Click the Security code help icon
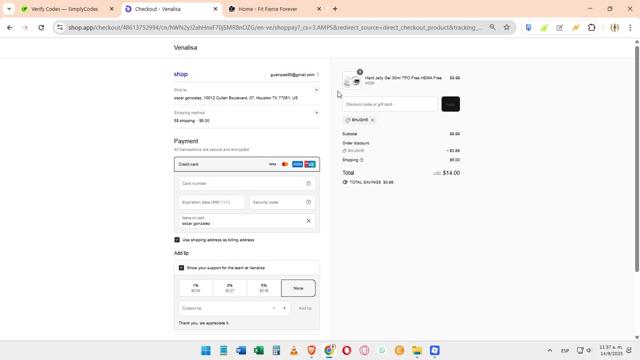 coord(309,202)
